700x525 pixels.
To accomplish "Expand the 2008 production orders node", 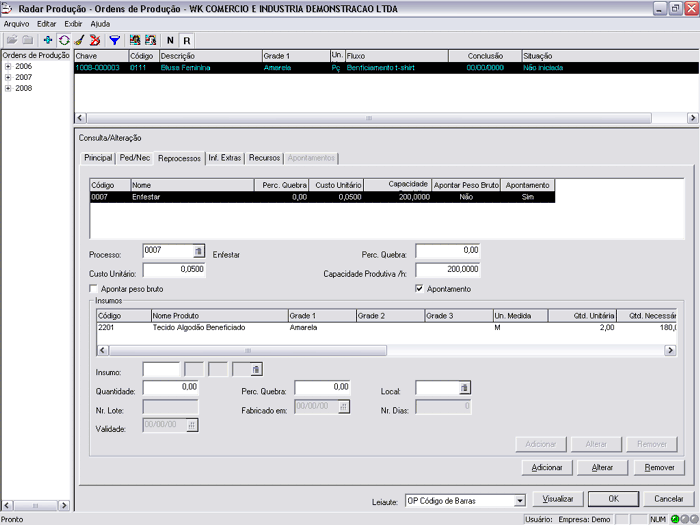I will click(8, 88).
